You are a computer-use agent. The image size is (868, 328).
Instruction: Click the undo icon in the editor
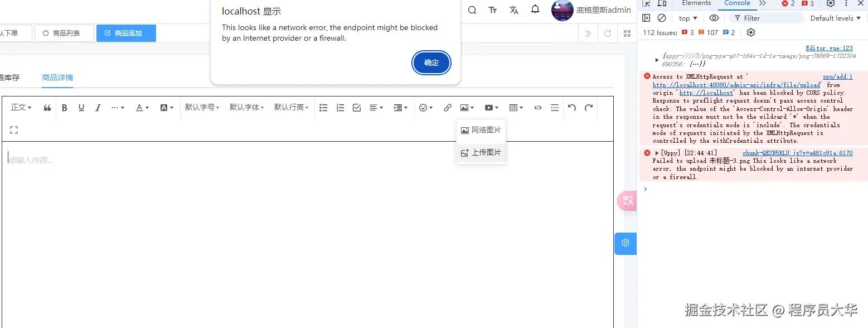coord(572,108)
